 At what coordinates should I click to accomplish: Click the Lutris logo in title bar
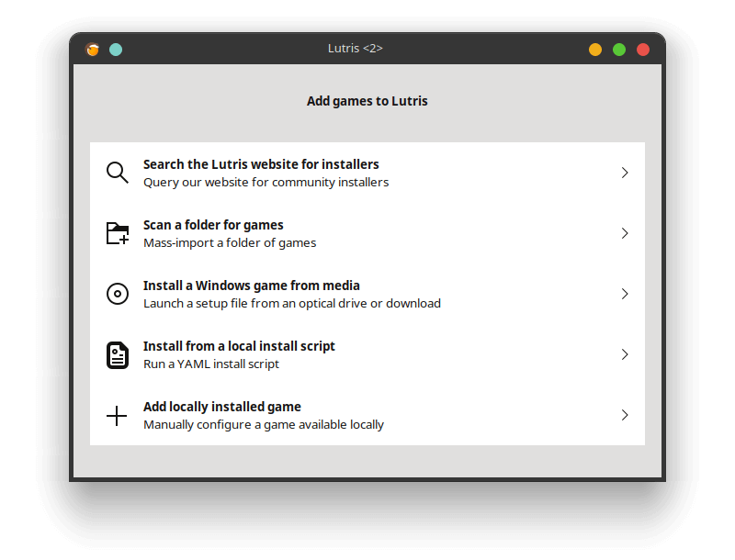[93, 50]
